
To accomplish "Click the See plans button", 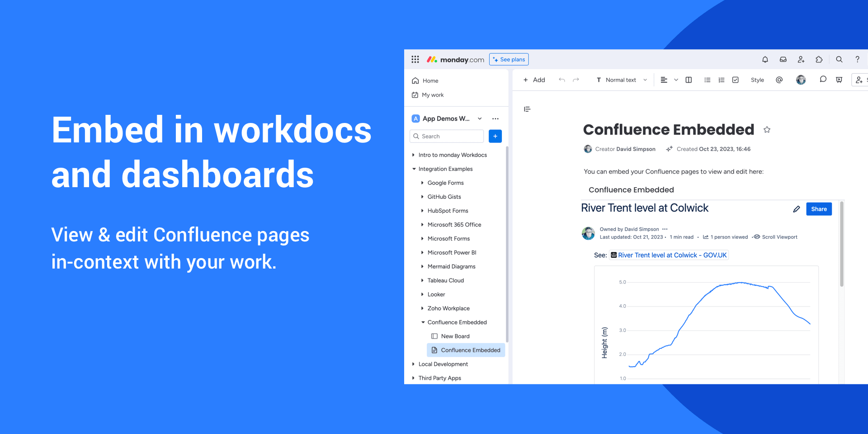I will pyautogui.click(x=509, y=59).
